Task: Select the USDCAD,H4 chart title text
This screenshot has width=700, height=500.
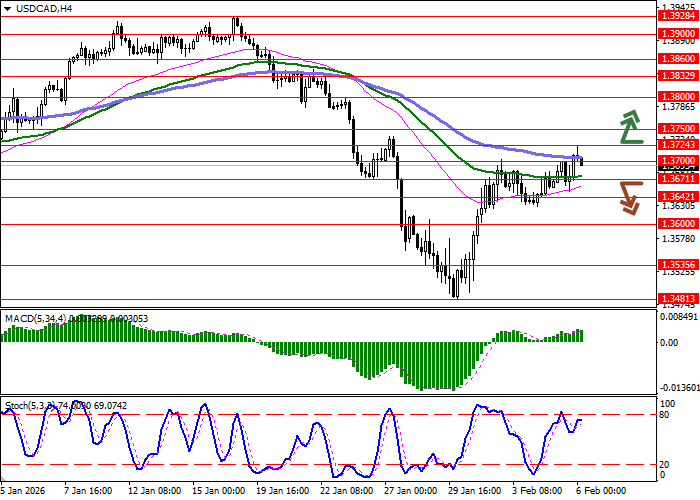Action: click(x=44, y=8)
